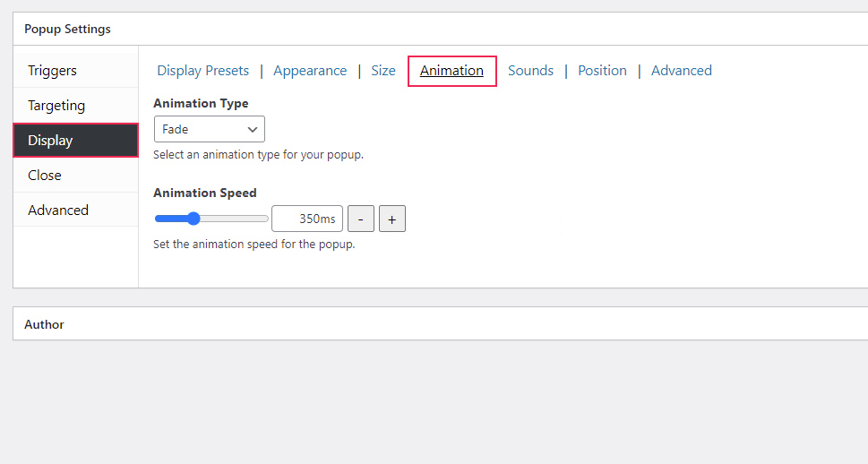The width and height of the screenshot is (868, 464).
Task: Click the Animation Type field label
Action: tap(202, 104)
